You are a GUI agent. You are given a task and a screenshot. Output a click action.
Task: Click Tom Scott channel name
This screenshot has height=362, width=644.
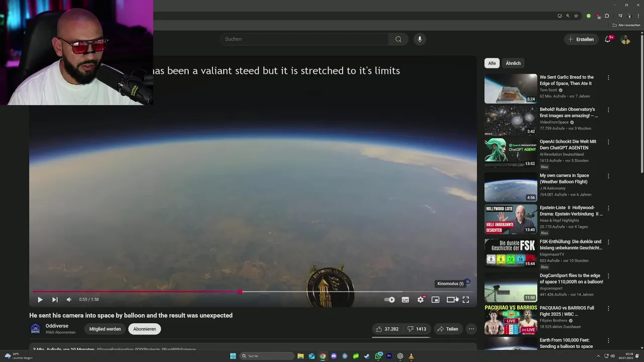(x=548, y=90)
